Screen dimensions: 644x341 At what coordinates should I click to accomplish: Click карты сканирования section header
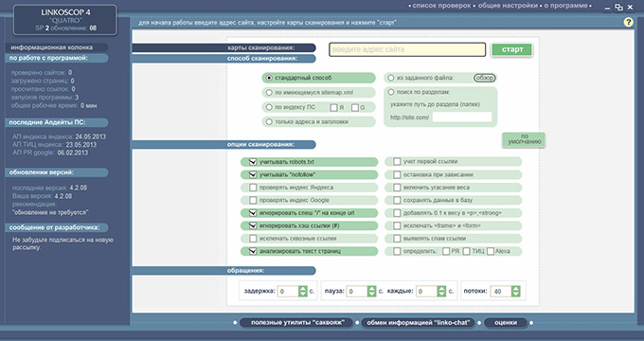pyautogui.click(x=224, y=48)
